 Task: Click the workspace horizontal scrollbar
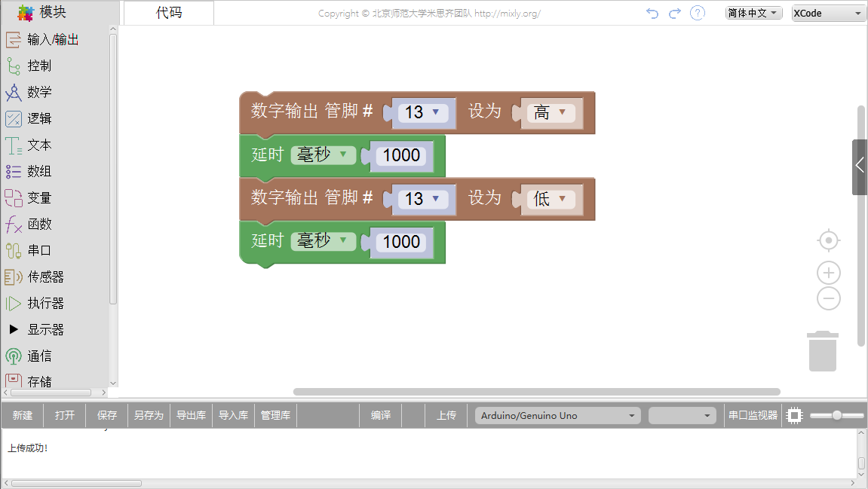click(x=536, y=392)
